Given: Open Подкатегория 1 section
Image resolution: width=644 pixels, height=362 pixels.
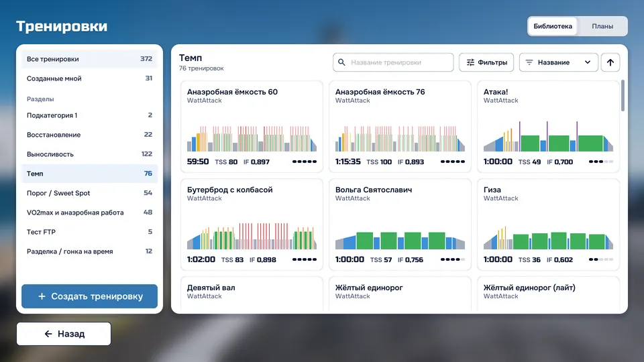Looking at the screenshot, I should tap(89, 115).
